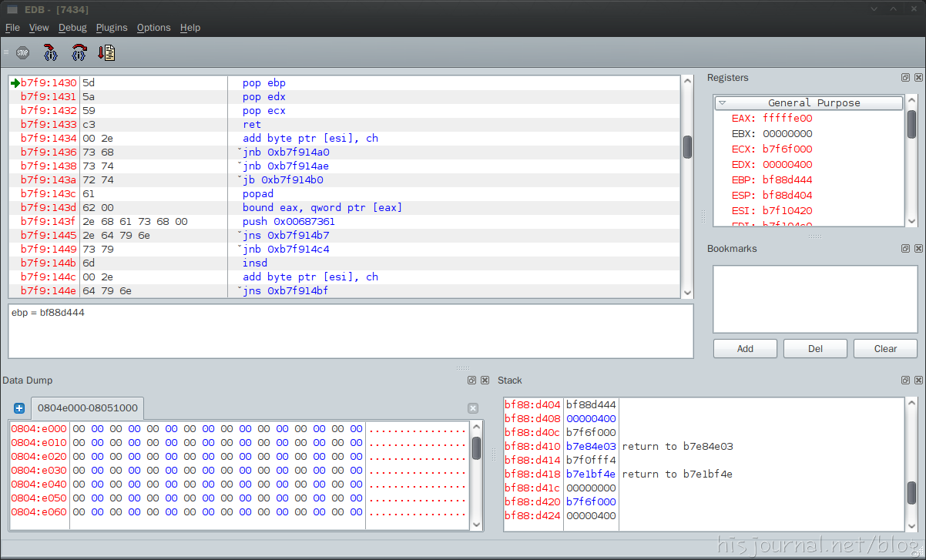Close the Data Dump panel
The width and height of the screenshot is (926, 560).
[485, 381]
